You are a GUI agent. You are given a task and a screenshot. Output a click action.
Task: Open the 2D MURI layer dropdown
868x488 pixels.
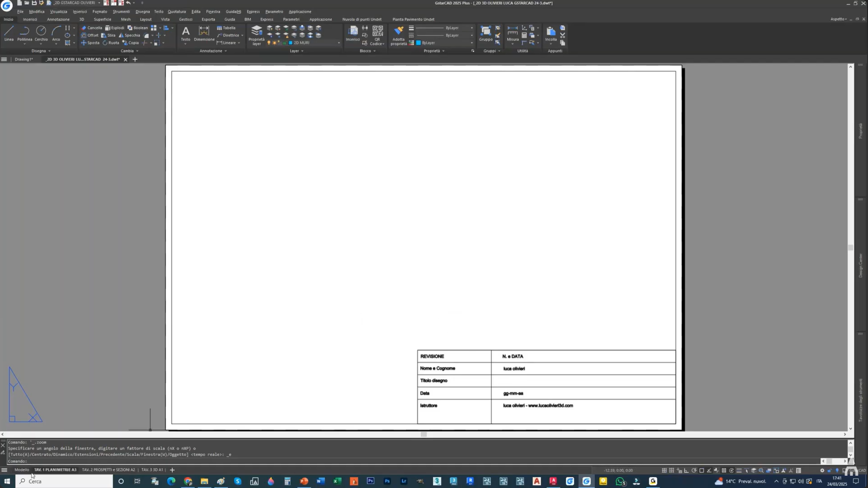(339, 43)
